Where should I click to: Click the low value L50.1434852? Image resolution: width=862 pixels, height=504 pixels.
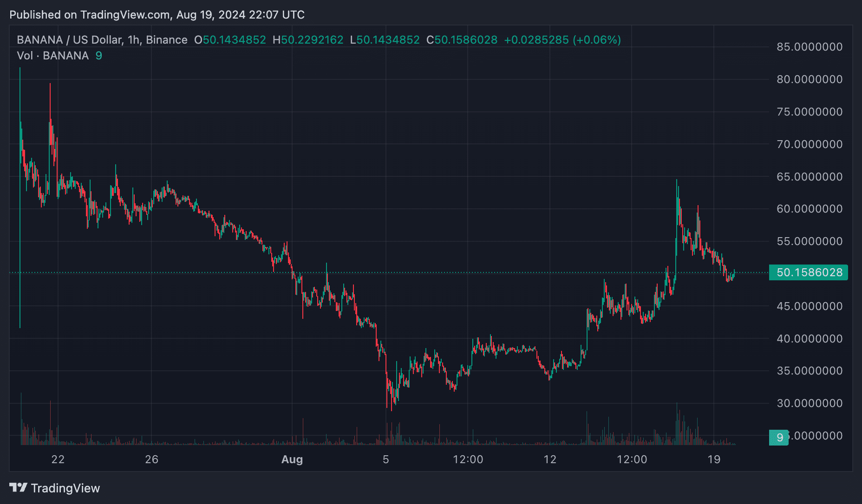coord(385,40)
